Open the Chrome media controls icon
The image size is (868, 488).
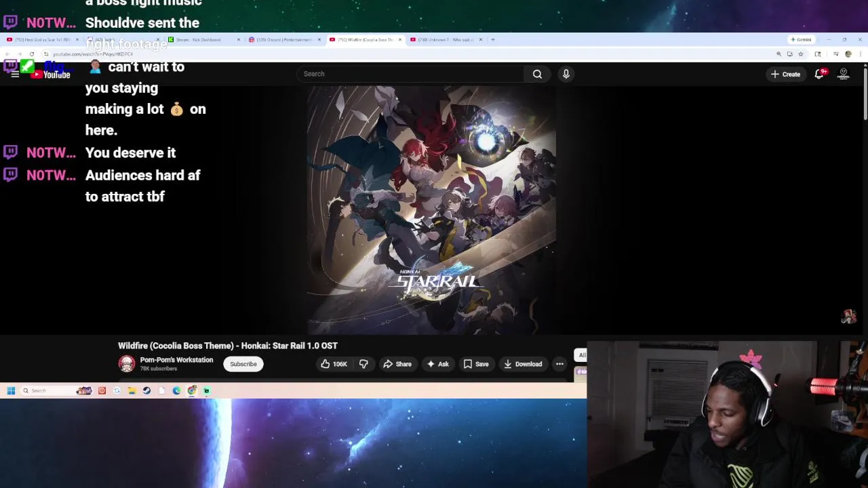835,54
